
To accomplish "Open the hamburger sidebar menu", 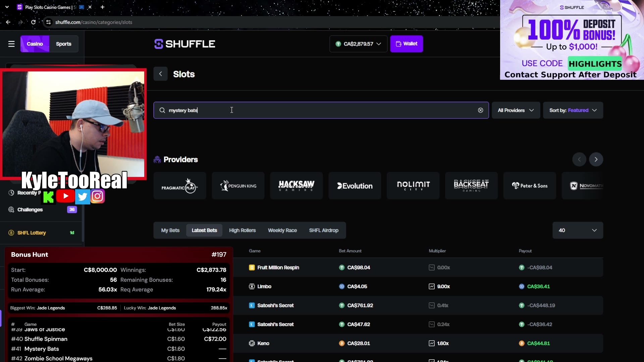I will [11, 44].
